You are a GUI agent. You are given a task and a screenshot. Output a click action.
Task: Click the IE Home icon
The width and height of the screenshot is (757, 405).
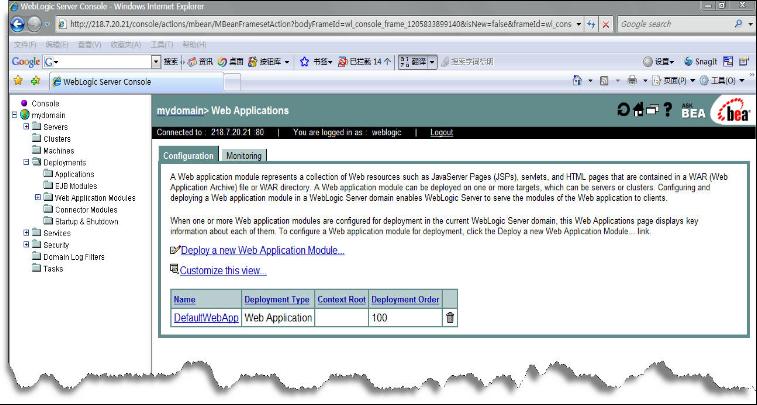click(x=577, y=81)
